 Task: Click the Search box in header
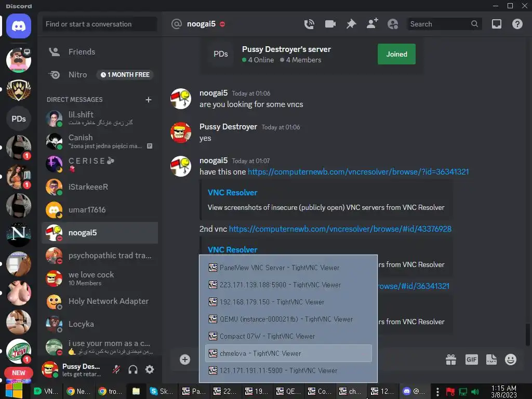444,24
